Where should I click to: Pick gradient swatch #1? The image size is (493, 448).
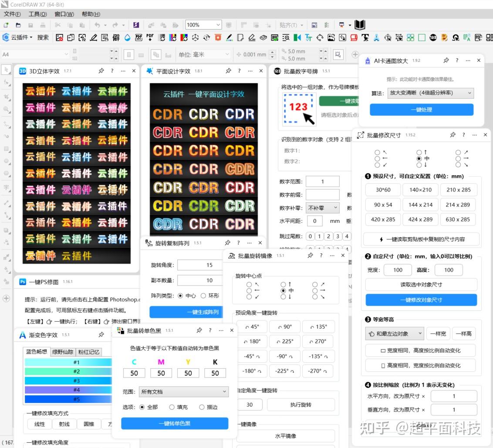coord(68,362)
